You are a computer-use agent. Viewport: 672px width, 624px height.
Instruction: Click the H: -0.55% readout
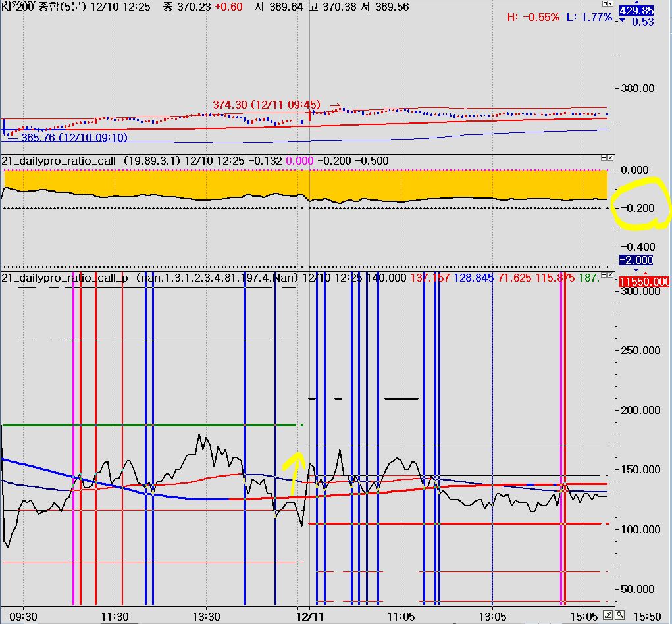pos(533,17)
